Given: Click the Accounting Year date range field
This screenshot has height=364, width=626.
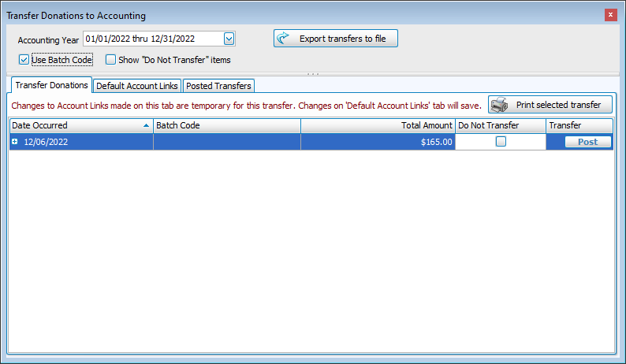Looking at the screenshot, I should (x=152, y=39).
